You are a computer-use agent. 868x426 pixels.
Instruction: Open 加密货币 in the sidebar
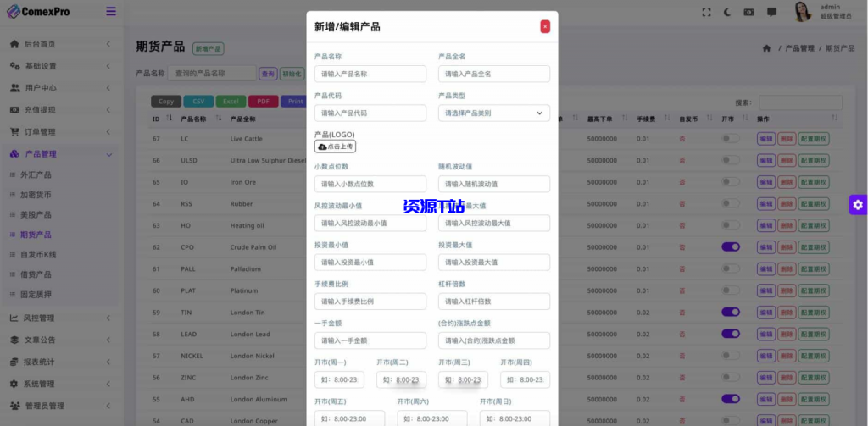[36, 195]
